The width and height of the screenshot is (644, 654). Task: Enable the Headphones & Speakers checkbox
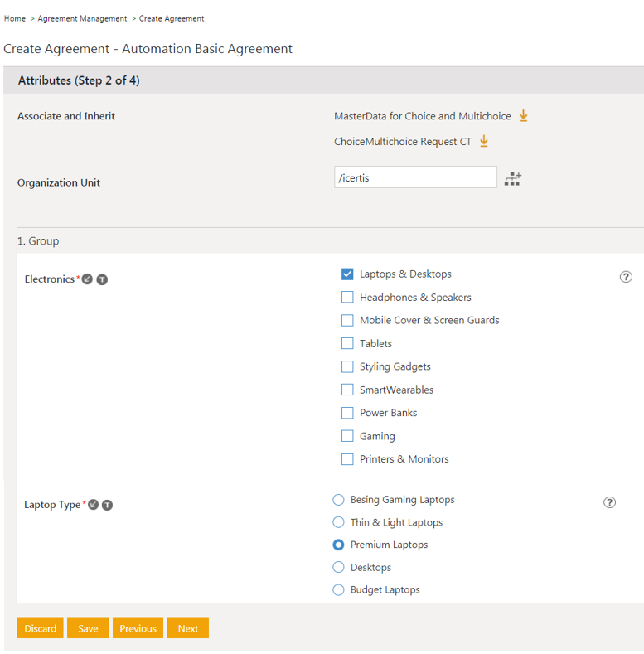coord(347,298)
